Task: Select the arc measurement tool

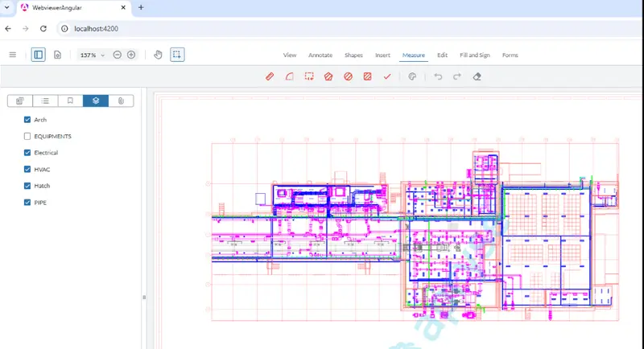Action: pos(290,77)
